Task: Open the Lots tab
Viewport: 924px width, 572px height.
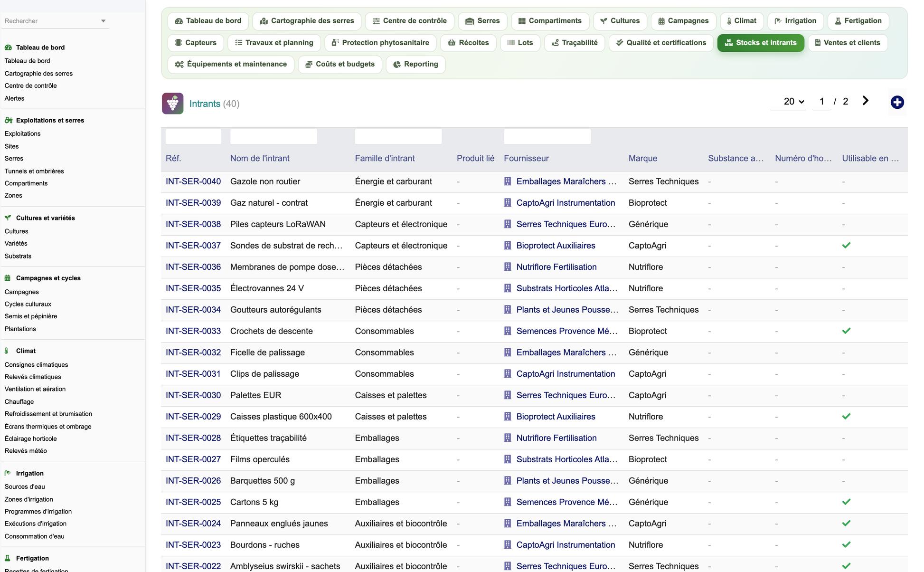Action: [520, 43]
